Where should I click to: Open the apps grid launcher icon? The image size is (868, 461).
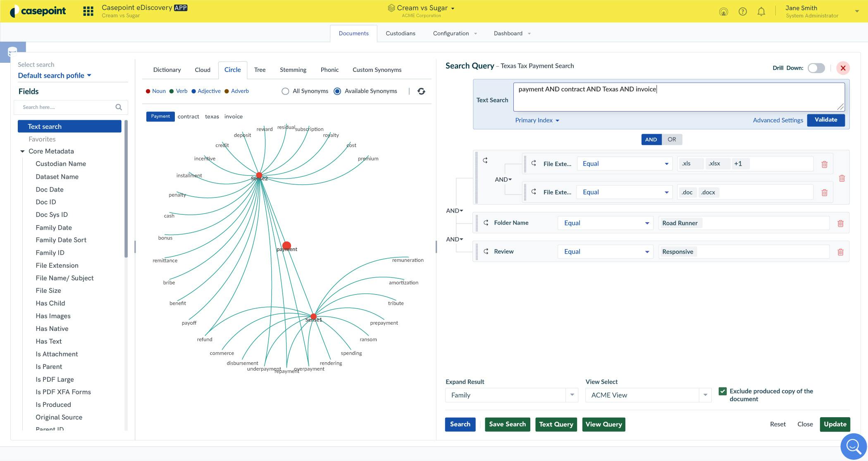(88, 11)
